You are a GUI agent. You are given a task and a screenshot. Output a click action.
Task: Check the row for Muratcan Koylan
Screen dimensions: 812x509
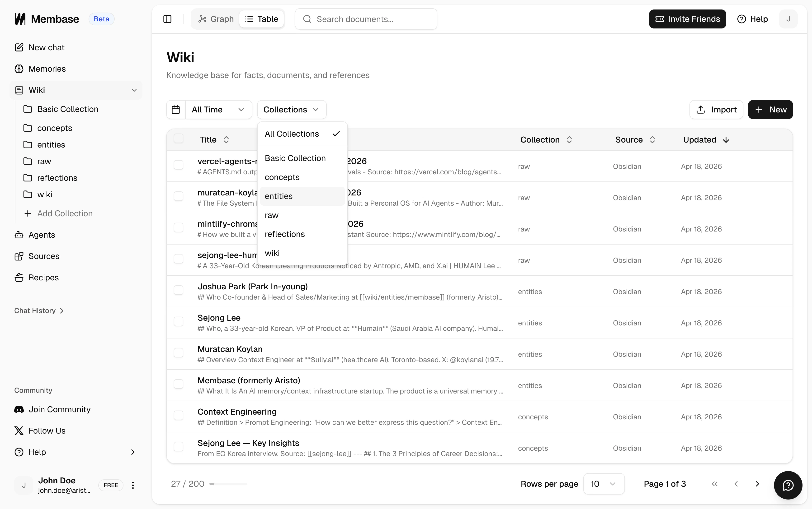pos(179,352)
